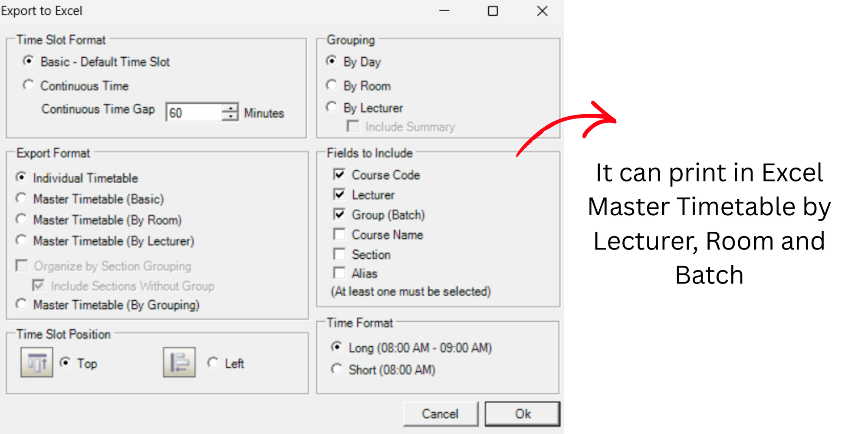Image resolution: width=868 pixels, height=434 pixels.
Task: Click the Cancel button
Action: click(x=441, y=414)
